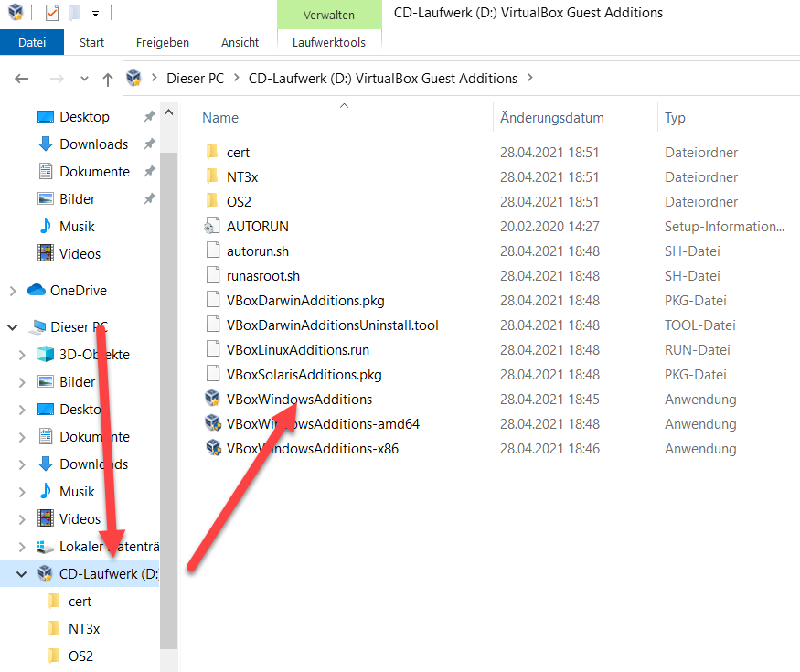Open the recent locations dropdown
800x672 pixels.
click(85, 79)
